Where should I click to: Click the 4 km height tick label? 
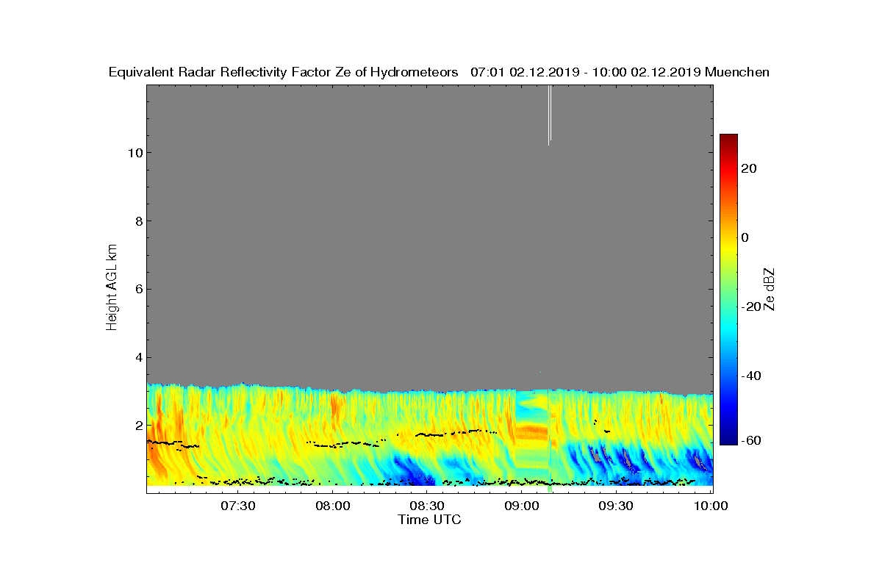137,358
